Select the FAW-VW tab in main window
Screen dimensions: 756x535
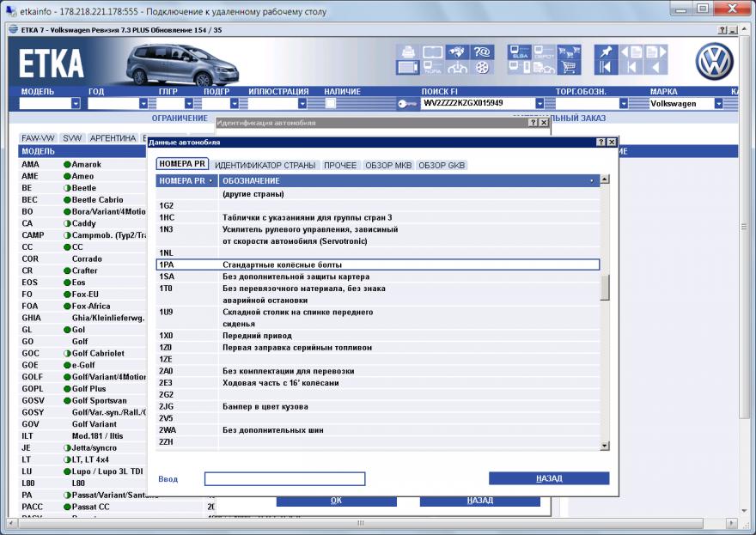[x=38, y=138]
